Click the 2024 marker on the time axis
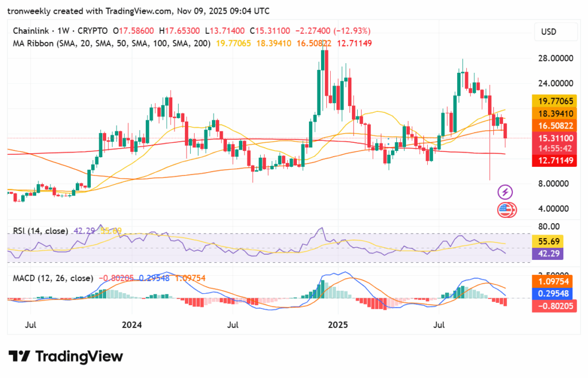588x378 pixels. tap(132, 325)
